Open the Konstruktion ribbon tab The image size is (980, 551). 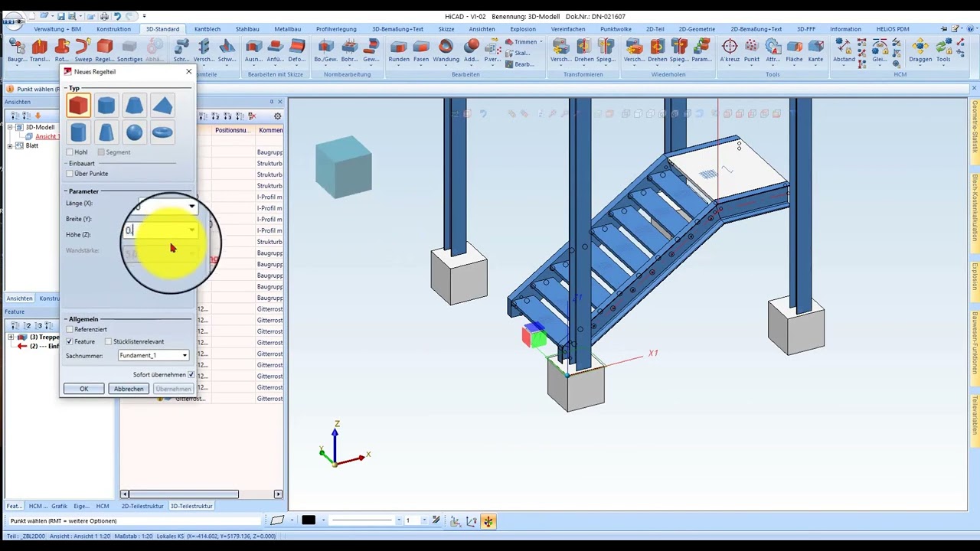(113, 29)
